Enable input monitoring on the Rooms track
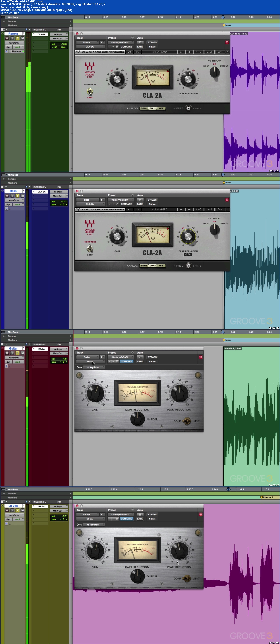The height and width of the screenshot is (644, 280). pyautogui.click(x=12, y=38)
